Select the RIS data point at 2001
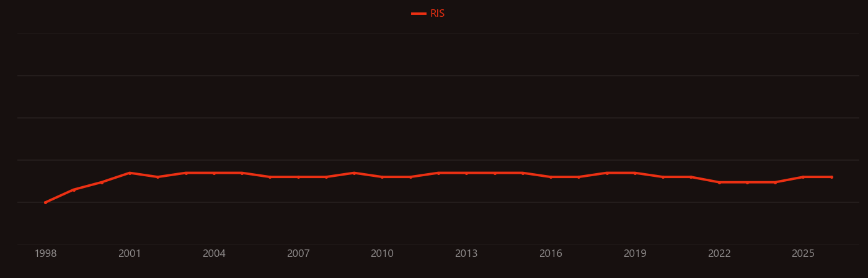The width and height of the screenshot is (868, 278). 130,173
